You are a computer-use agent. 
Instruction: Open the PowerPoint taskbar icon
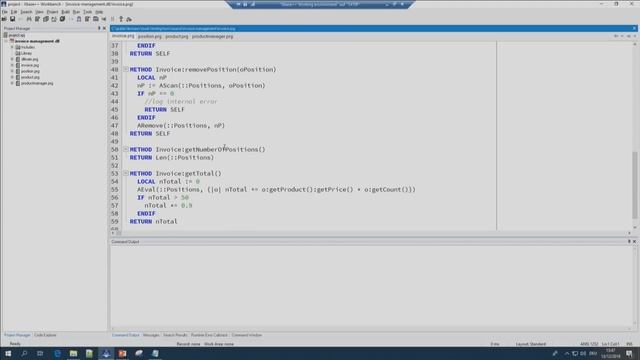click(x=122, y=353)
